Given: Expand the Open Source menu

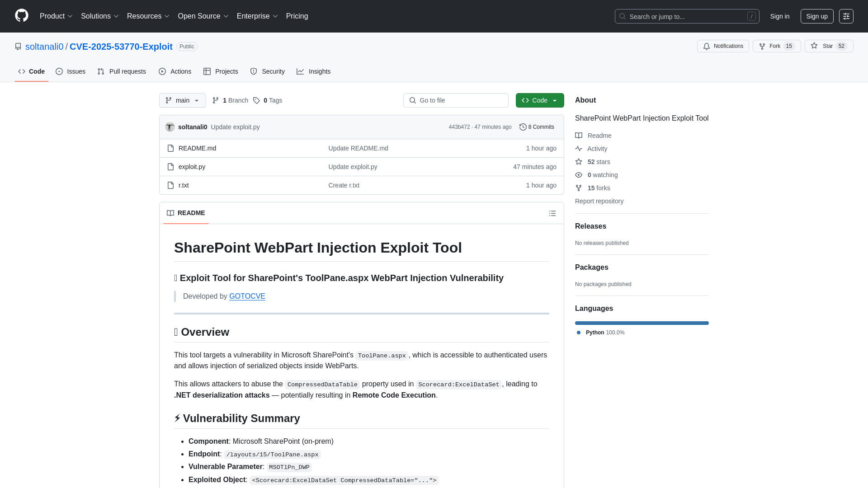Looking at the screenshot, I should click(x=203, y=16).
